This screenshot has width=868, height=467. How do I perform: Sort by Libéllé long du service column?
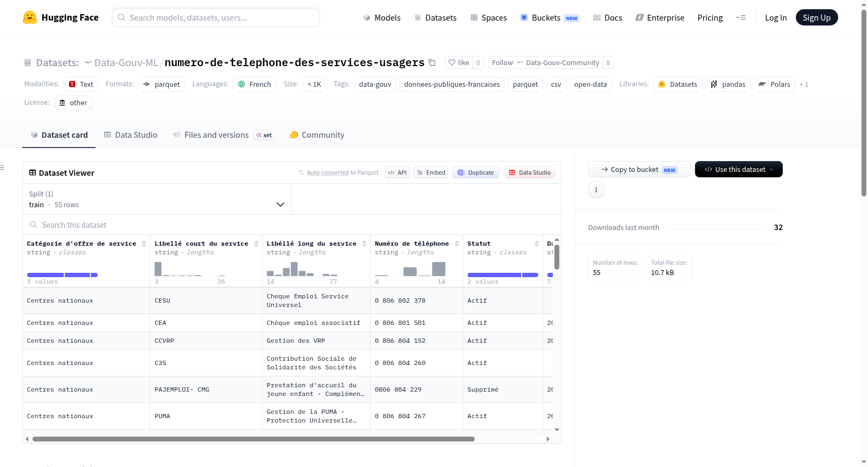[x=364, y=244]
